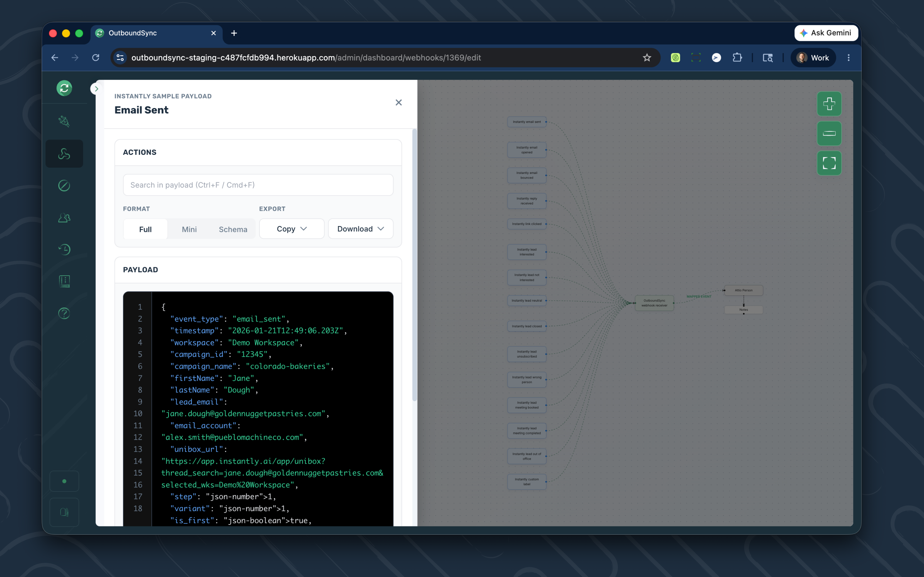The width and height of the screenshot is (924, 577).
Task: Go back in browser history
Action: 55,58
